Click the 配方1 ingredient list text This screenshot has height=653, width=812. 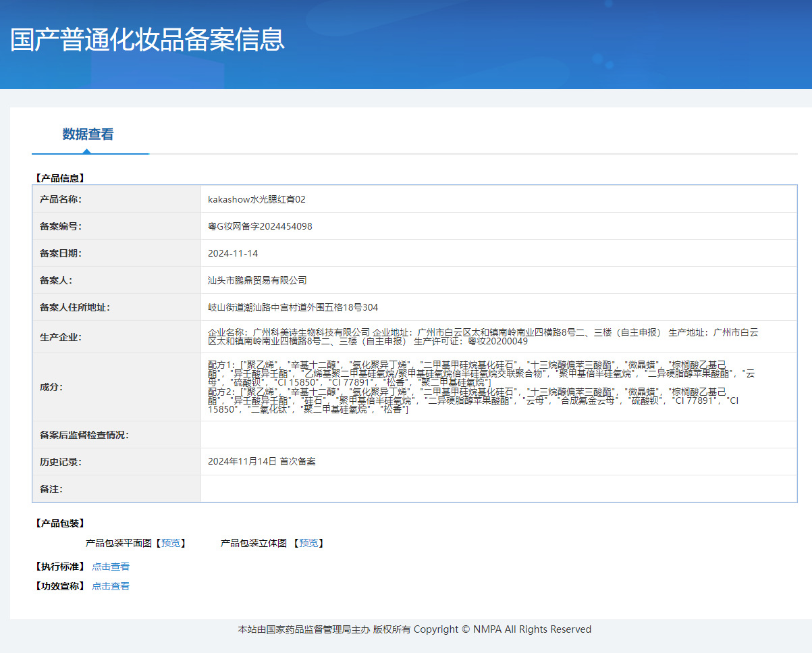481,373
